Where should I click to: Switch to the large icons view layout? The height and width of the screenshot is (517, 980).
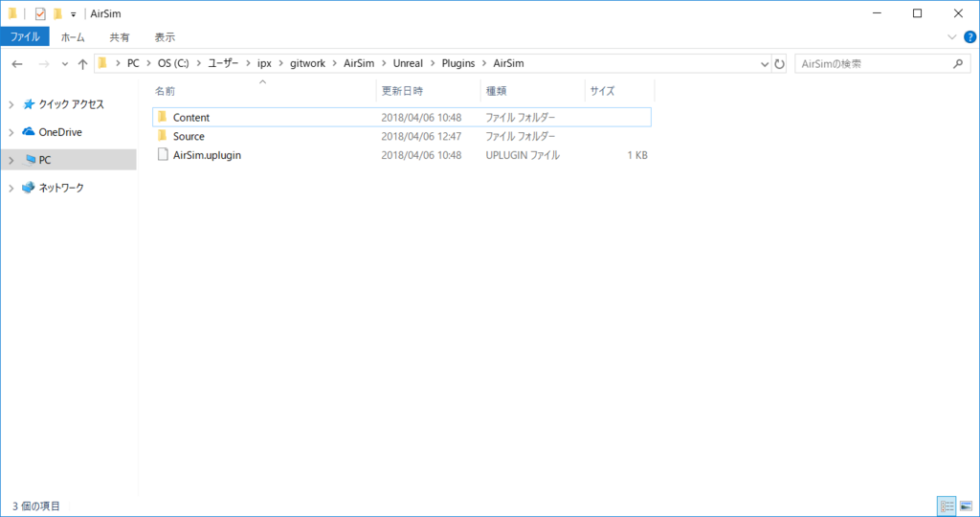[966, 506]
